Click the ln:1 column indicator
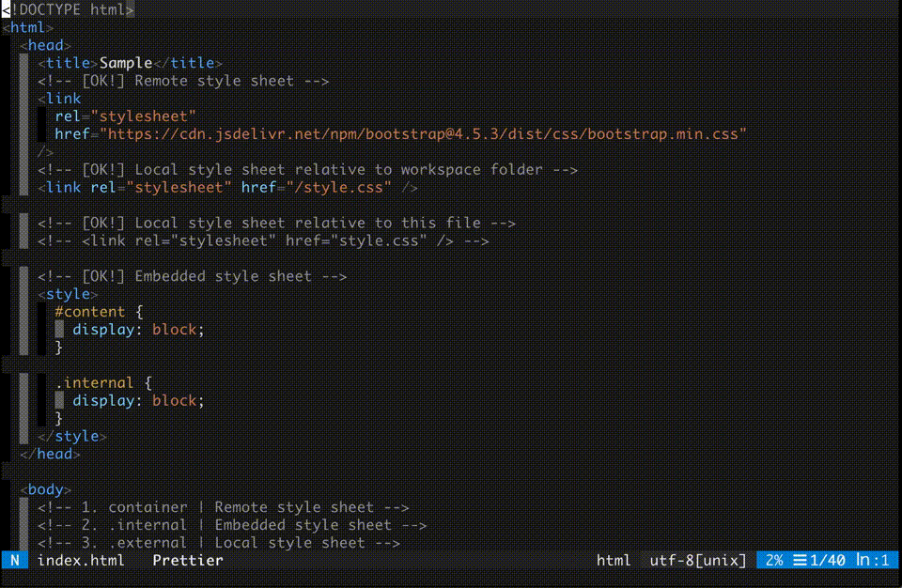The image size is (902, 588). coord(874,561)
